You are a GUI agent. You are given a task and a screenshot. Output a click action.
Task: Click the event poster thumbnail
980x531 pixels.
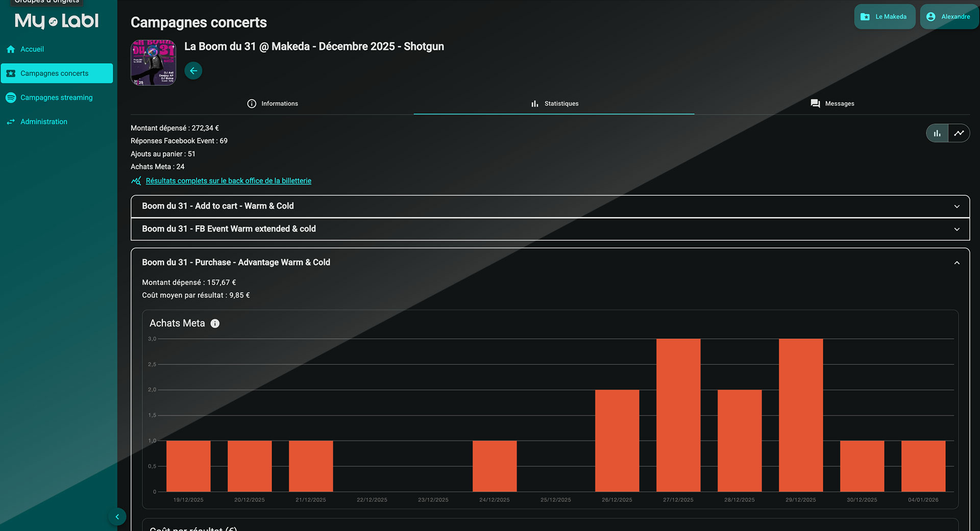pyautogui.click(x=153, y=63)
